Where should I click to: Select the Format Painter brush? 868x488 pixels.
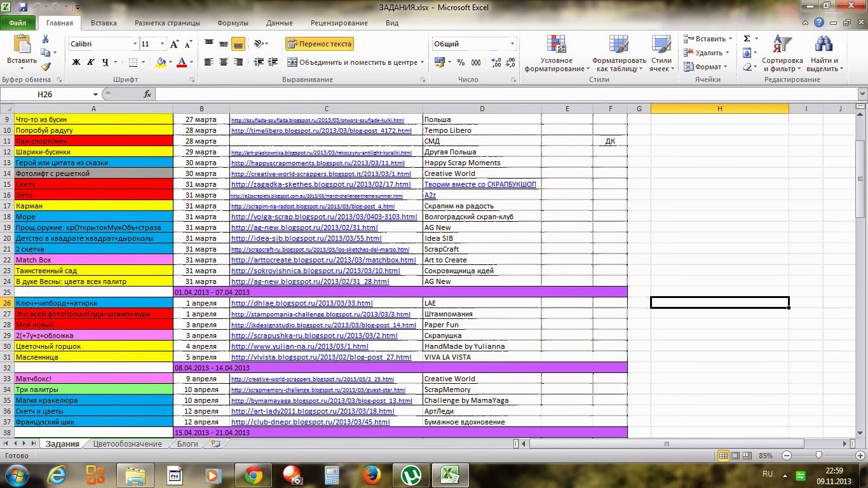45,66
